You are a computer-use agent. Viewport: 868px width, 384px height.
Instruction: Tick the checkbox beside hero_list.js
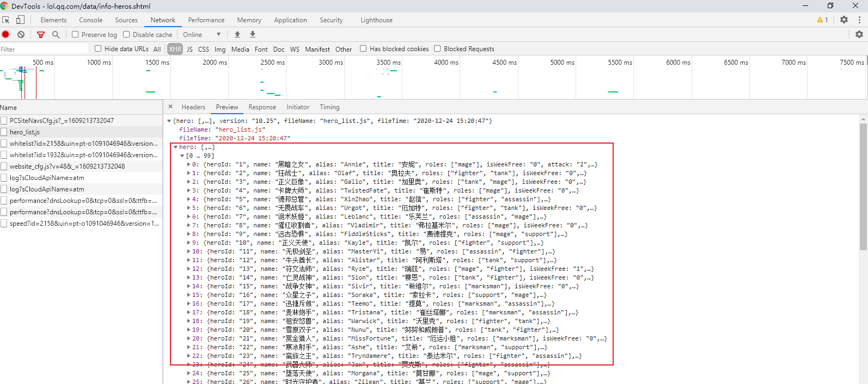click(x=4, y=132)
